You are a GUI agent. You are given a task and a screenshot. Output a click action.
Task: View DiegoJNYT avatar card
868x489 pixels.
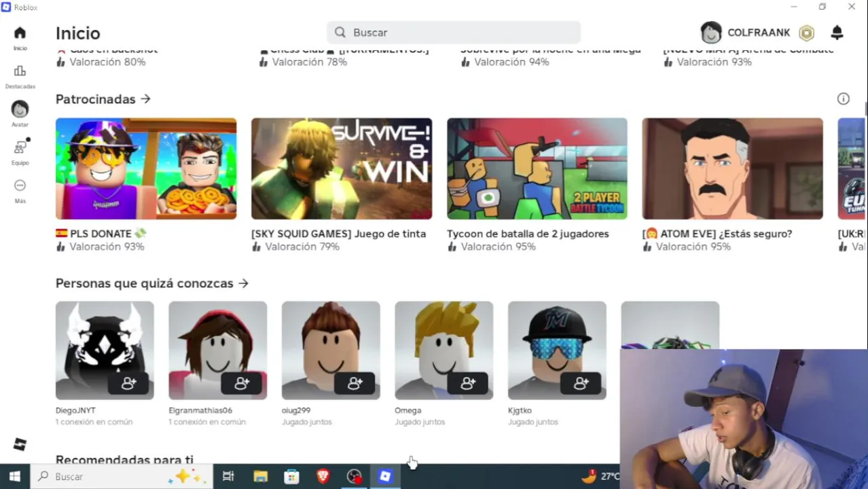pos(105,350)
